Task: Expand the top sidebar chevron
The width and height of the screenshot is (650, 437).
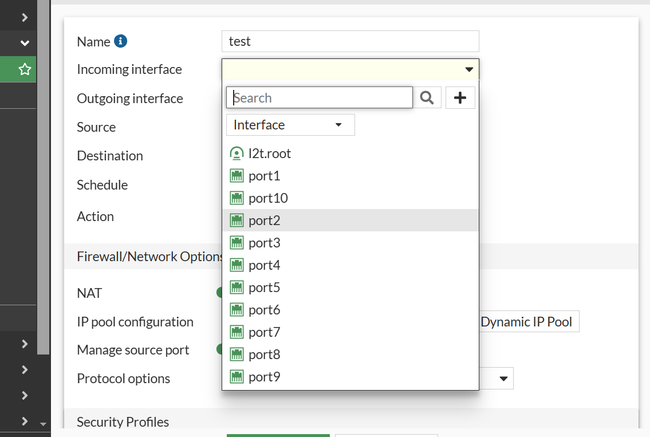Action: (x=25, y=17)
